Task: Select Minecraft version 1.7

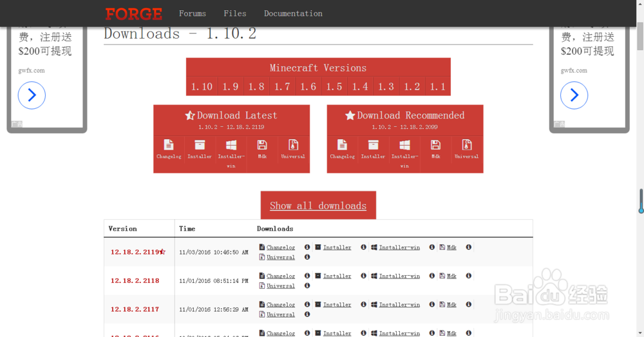Action: [x=282, y=87]
